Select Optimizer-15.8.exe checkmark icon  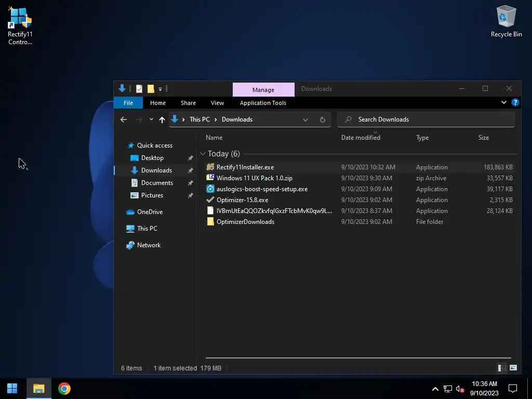[210, 200]
